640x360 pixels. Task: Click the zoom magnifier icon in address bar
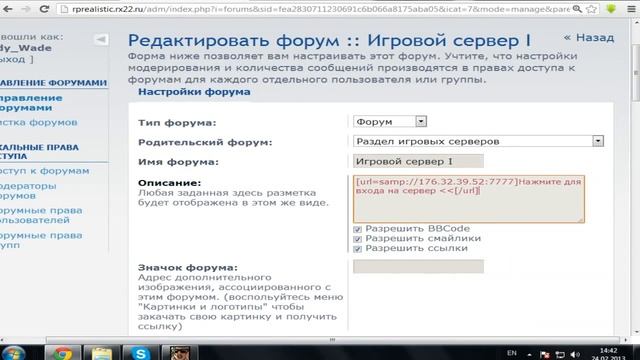[577, 9]
